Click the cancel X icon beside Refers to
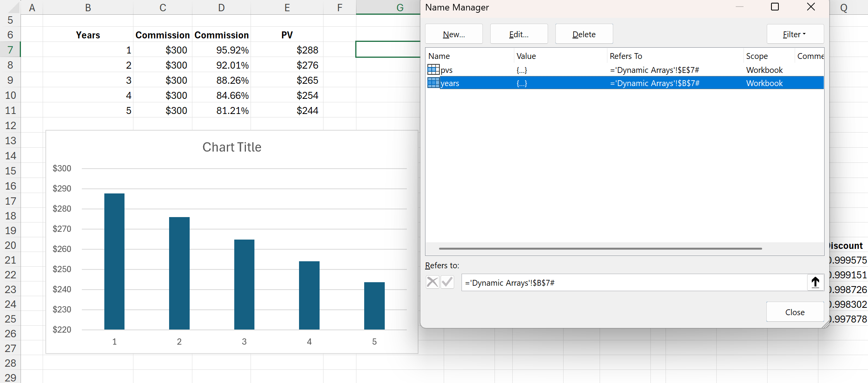This screenshot has width=868, height=383. click(x=432, y=282)
